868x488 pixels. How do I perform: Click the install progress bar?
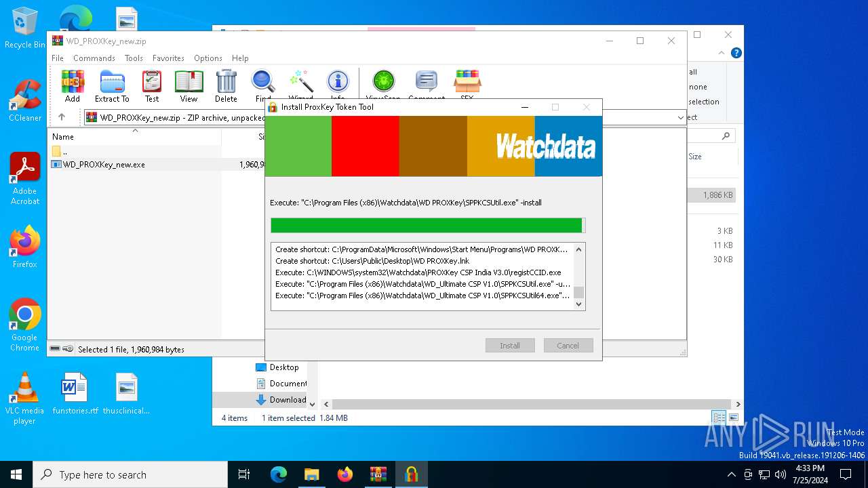428,225
